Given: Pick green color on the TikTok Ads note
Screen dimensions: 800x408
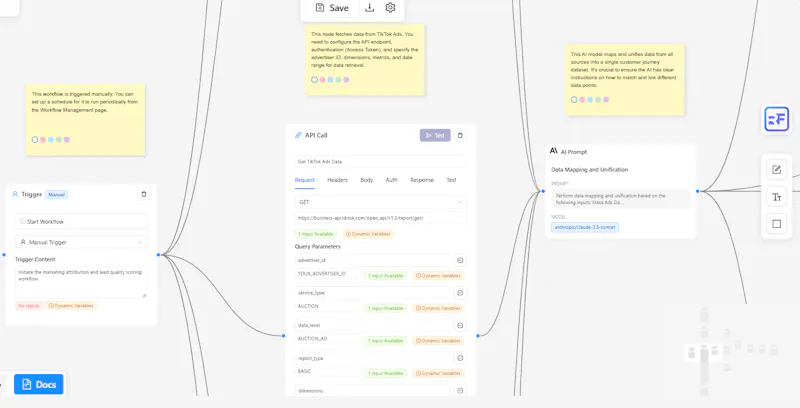Looking at the screenshot, I should tap(338, 80).
